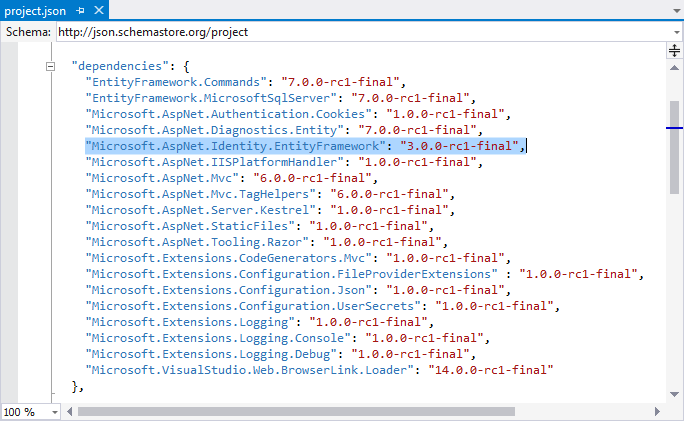684x421 pixels.
Task: Click the "Microsoft.Extensions.Logging" key
Action: pos(190,322)
